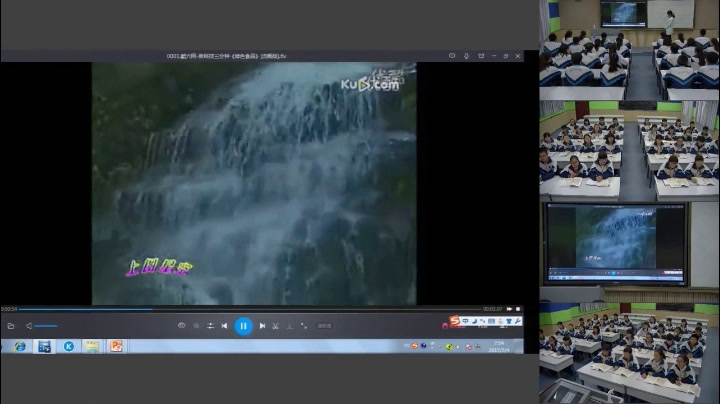Open the blue K player taskbar icon

pyautogui.click(x=68, y=346)
